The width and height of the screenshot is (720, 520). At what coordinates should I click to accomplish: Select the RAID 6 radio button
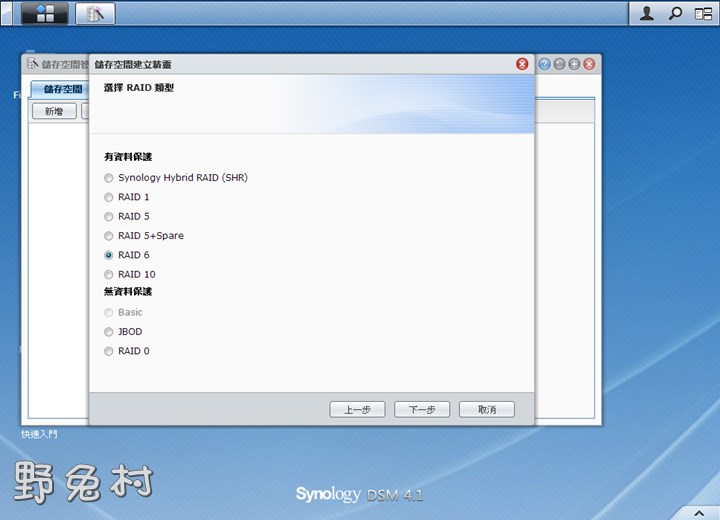[108, 255]
